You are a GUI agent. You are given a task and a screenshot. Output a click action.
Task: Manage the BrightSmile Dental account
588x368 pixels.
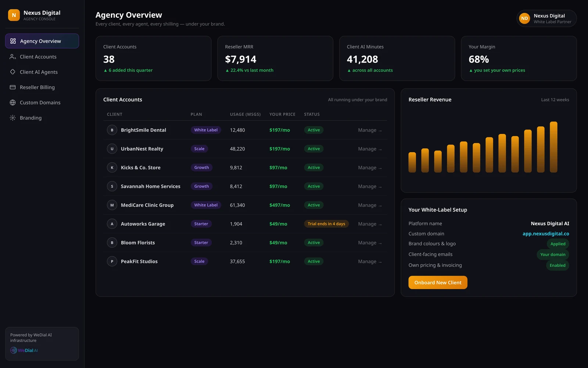point(370,130)
